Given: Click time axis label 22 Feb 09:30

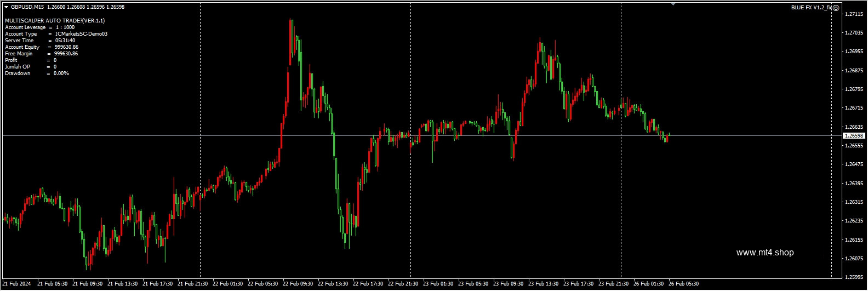Looking at the screenshot, I should pyautogui.click(x=298, y=284).
